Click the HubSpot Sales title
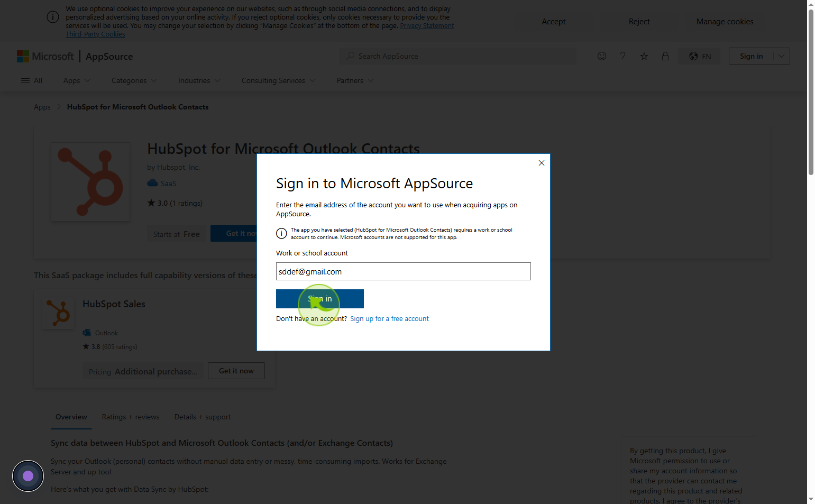 click(x=114, y=304)
